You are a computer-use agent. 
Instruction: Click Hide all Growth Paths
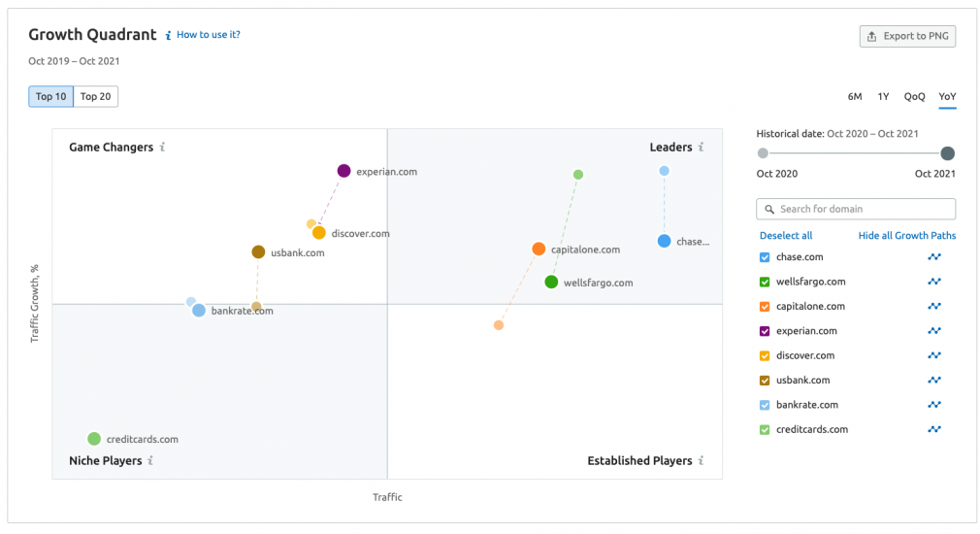pyautogui.click(x=906, y=236)
